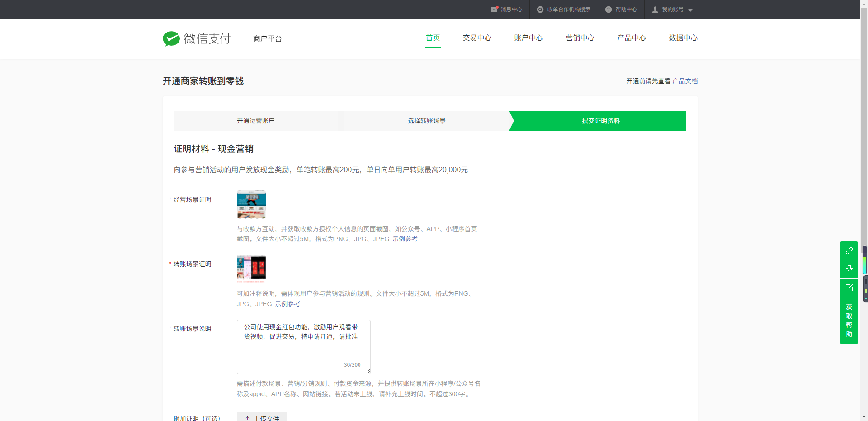Click the download icon in the green sidebar
The image size is (868, 421).
[849, 269]
